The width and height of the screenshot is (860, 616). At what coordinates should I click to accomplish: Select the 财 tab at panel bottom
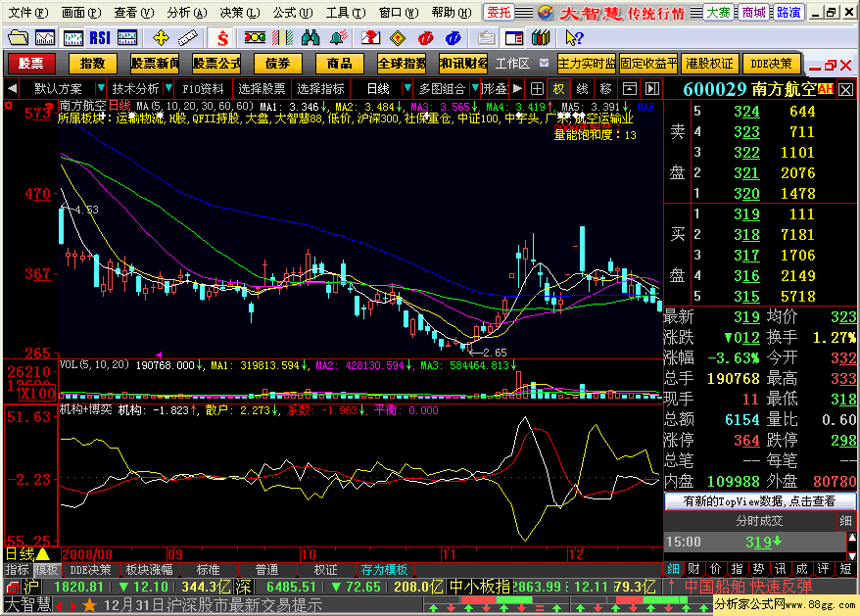click(x=693, y=569)
